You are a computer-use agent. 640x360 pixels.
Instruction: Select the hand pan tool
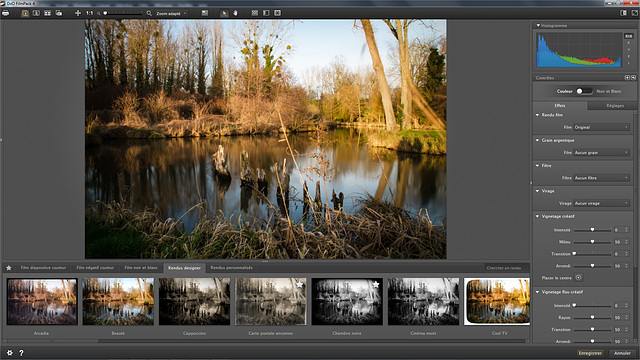point(236,13)
